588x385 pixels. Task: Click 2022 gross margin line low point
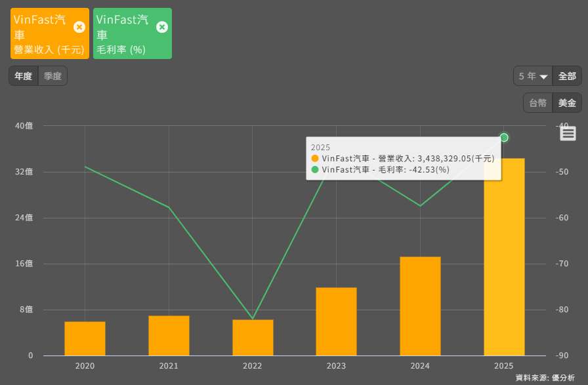click(x=253, y=319)
